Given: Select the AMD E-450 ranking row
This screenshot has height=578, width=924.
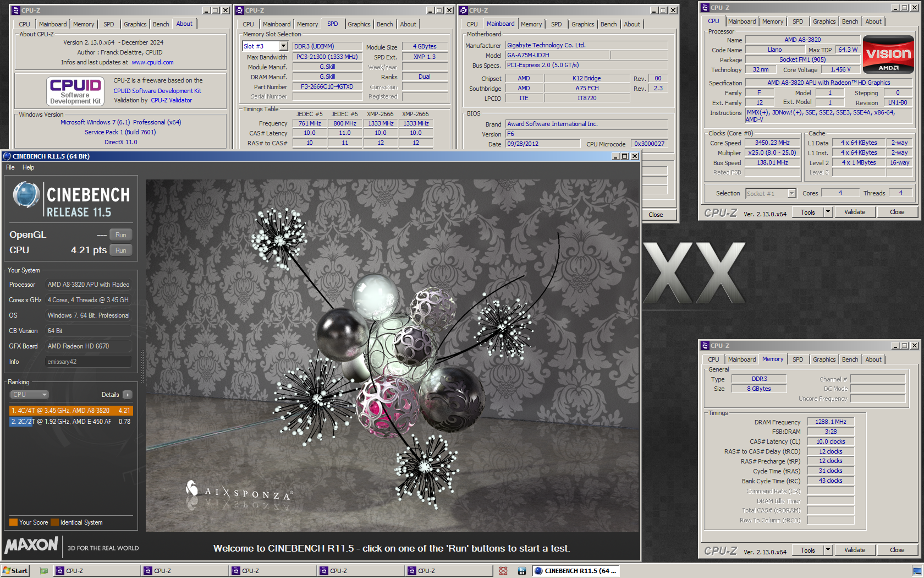Looking at the screenshot, I should click(71, 422).
